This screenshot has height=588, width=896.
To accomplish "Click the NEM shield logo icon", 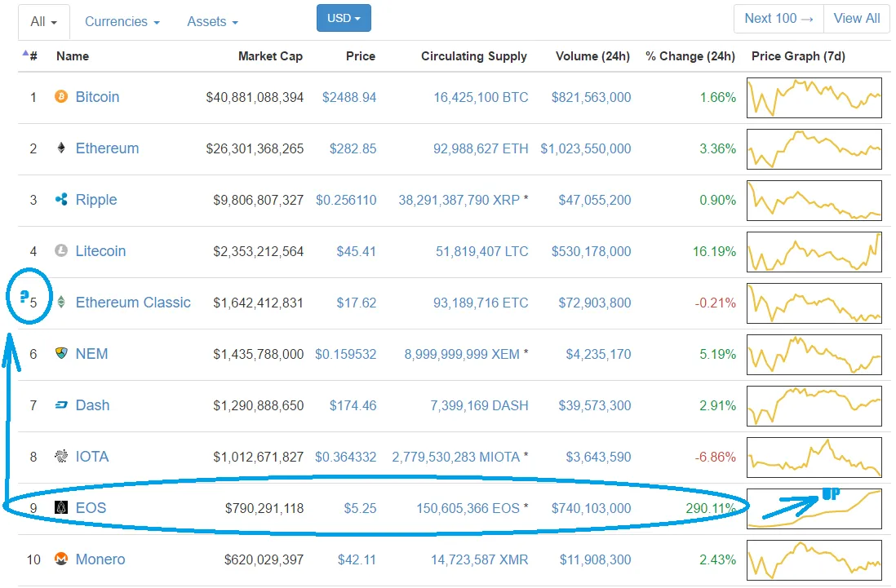I will 61,353.
